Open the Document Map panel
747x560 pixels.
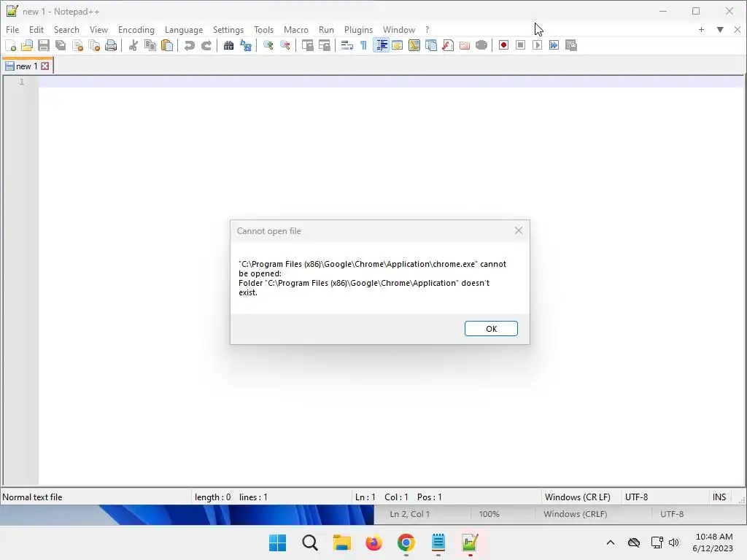pyautogui.click(x=414, y=45)
